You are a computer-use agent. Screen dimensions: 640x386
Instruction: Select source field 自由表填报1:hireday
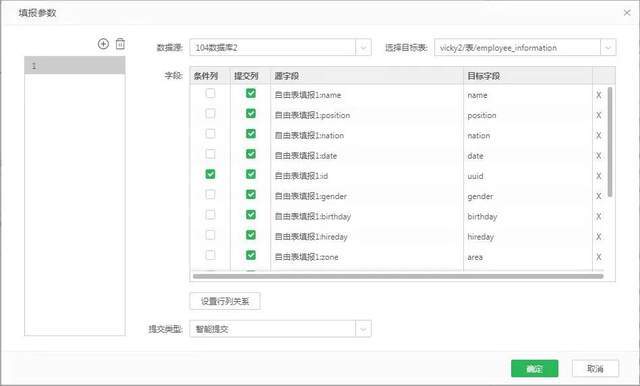click(x=311, y=237)
